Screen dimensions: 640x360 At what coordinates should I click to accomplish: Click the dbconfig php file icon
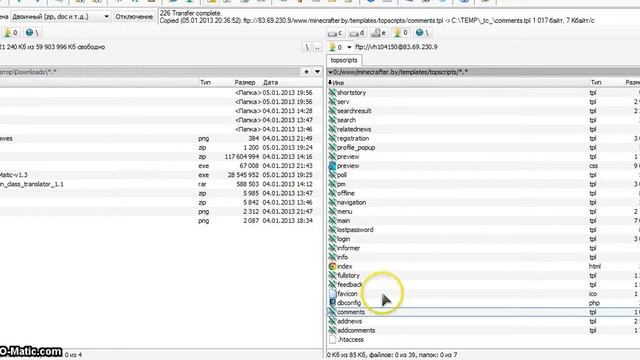(332, 303)
